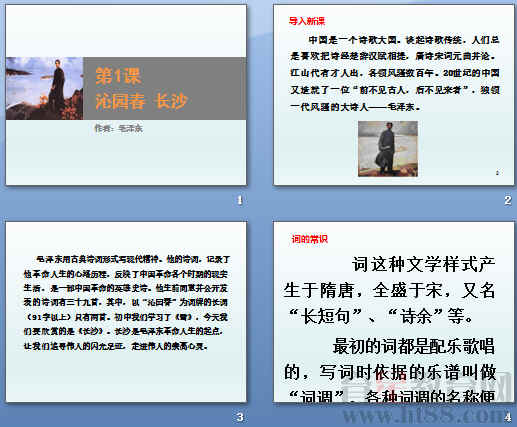Click the orange text 沁园春 长沙
The height and width of the screenshot is (427, 517).
point(141,101)
